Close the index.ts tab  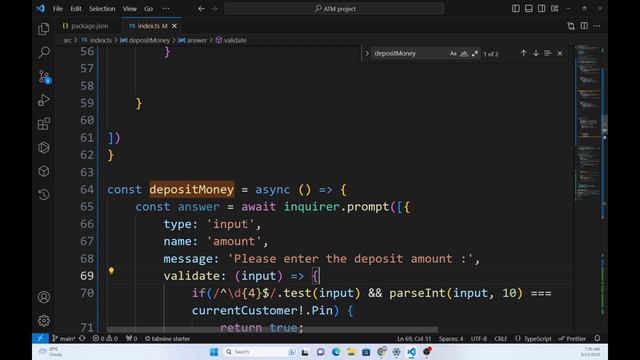pyautogui.click(x=174, y=26)
